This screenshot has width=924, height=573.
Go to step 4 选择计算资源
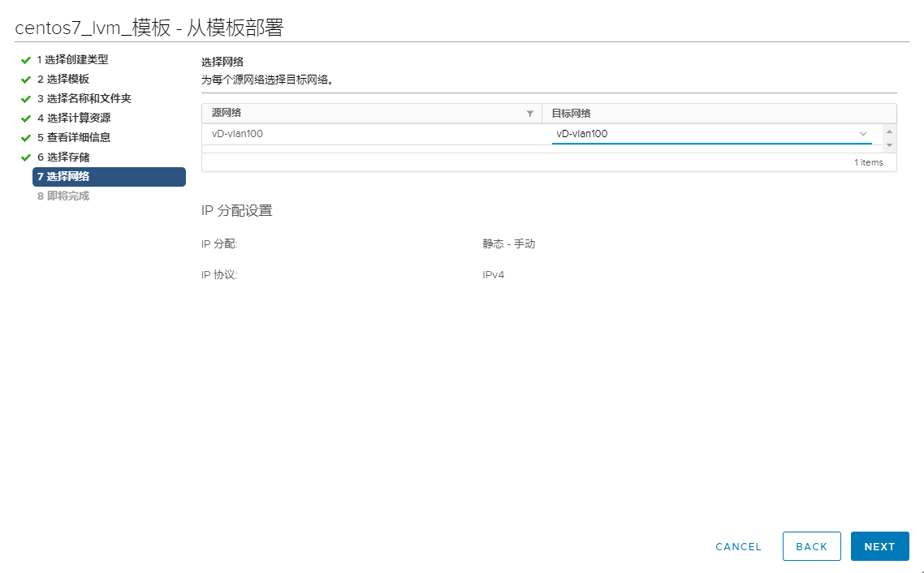click(74, 118)
